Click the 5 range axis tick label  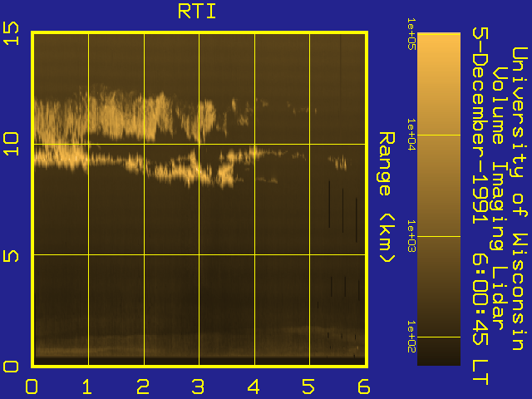(11, 256)
